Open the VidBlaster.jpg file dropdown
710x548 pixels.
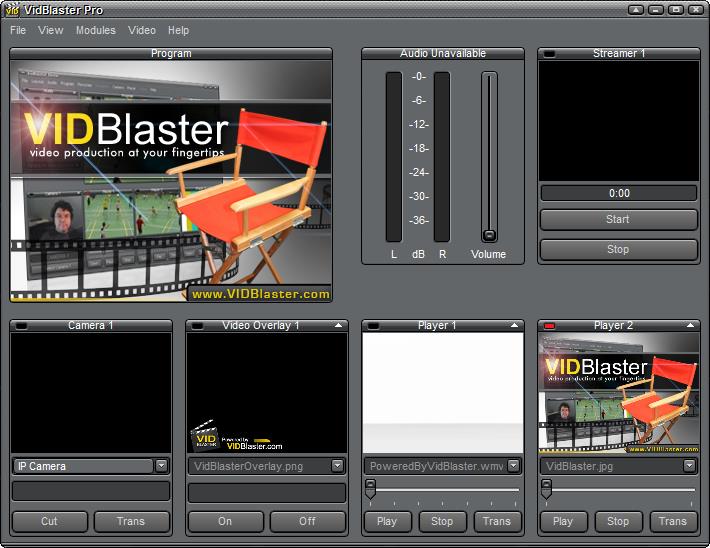tap(689, 466)
